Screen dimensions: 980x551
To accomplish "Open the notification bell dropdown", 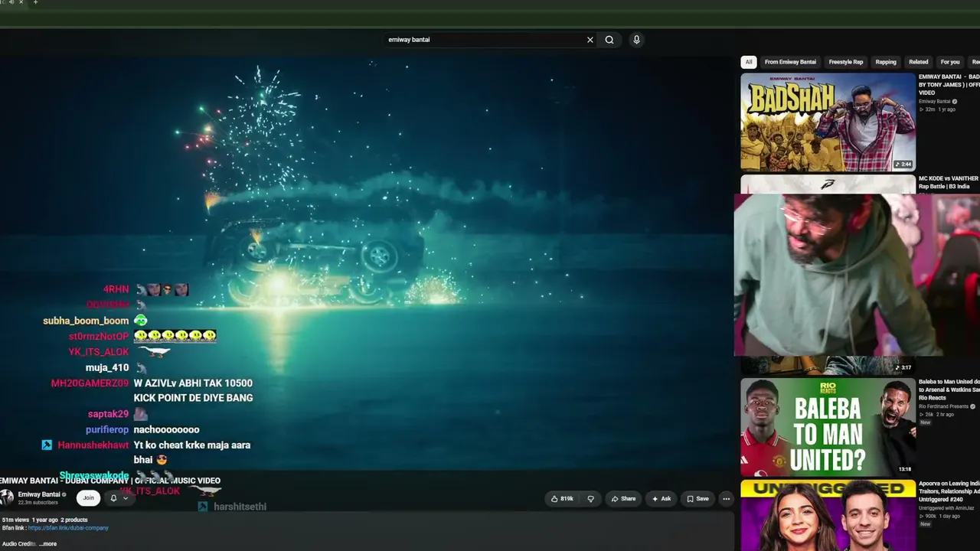I will click(119, 498).
